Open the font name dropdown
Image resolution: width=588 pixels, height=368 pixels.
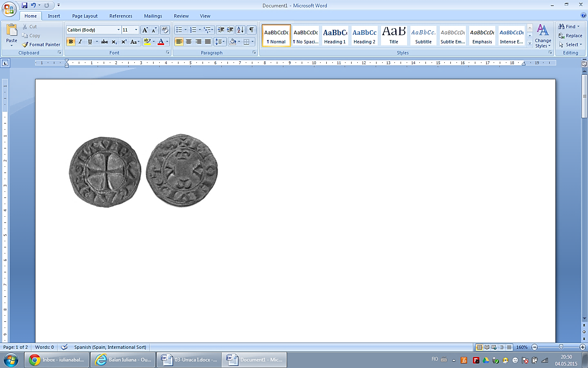pyautogui.click(x=118, y=30)
